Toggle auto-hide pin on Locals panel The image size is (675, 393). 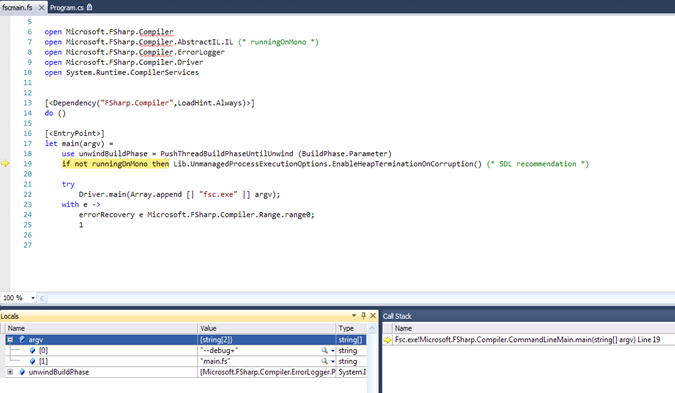pyautogui.click(x=363, y=316)
